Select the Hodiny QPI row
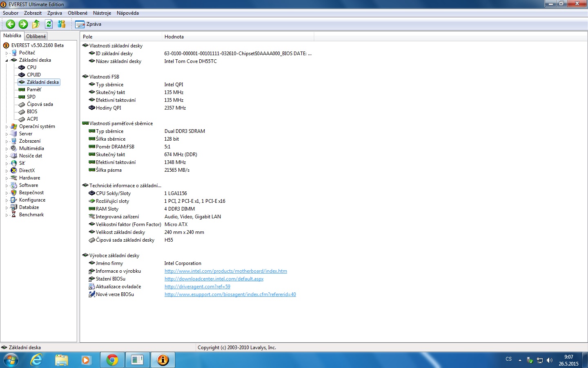588x368 pixels. coord(198,108)
